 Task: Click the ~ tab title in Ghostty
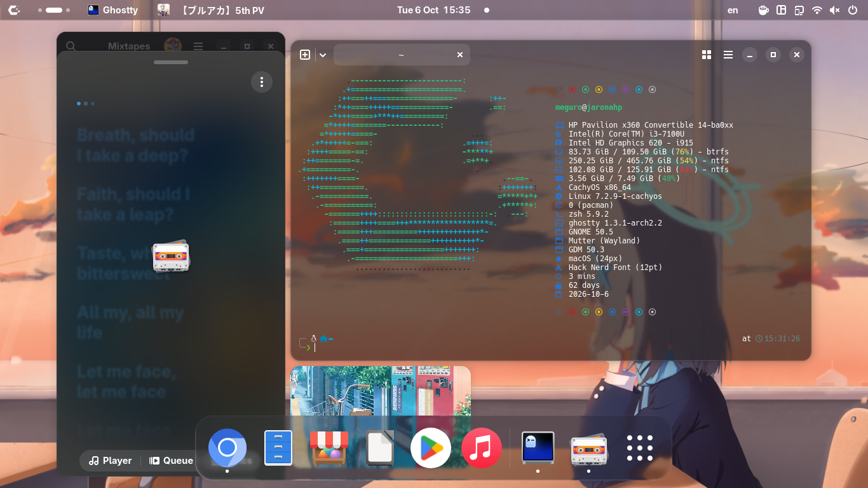[x=401, y=55]
